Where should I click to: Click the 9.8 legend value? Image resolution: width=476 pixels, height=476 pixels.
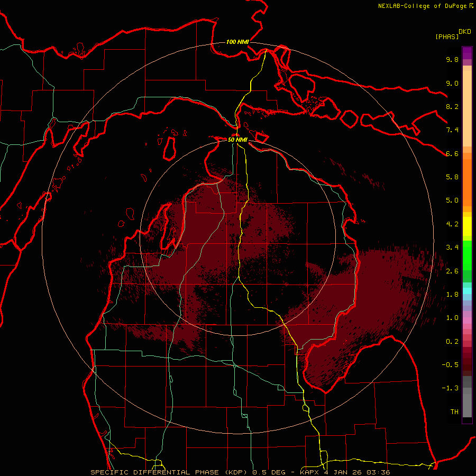pyautogui.click(x=452, y=59)
